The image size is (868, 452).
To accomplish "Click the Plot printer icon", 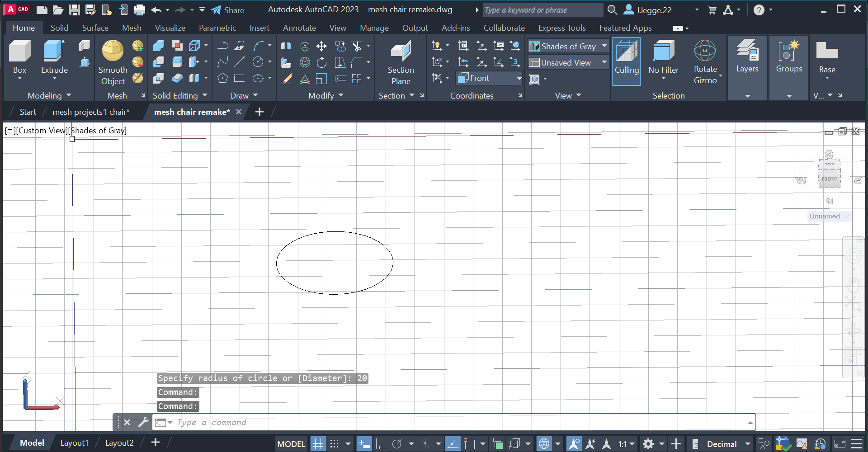I will (x=140, y=9).
